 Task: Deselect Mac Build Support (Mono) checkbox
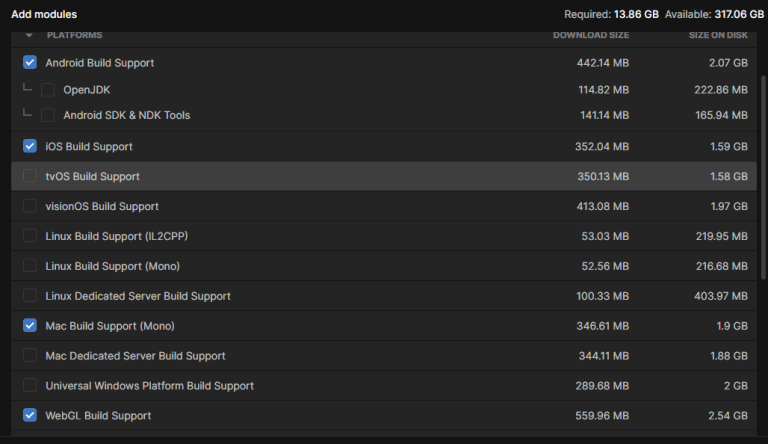coord(29,326)
